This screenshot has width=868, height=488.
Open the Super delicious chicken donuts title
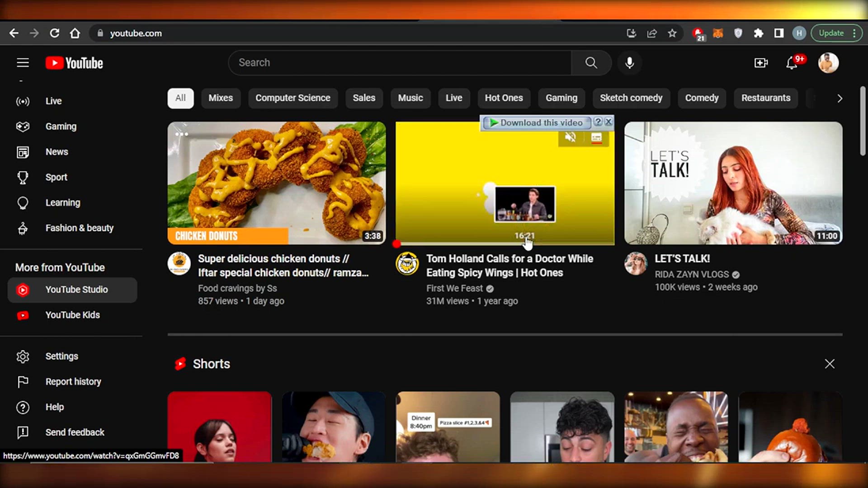(x=283, y=266)
